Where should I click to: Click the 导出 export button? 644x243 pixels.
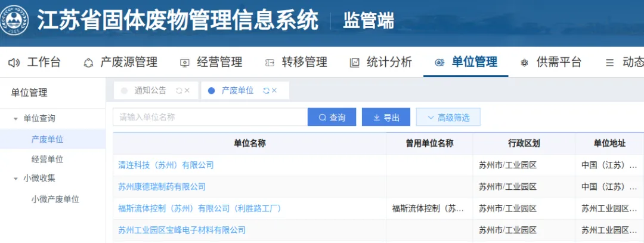pyautogui.click(x=386, y=118)
